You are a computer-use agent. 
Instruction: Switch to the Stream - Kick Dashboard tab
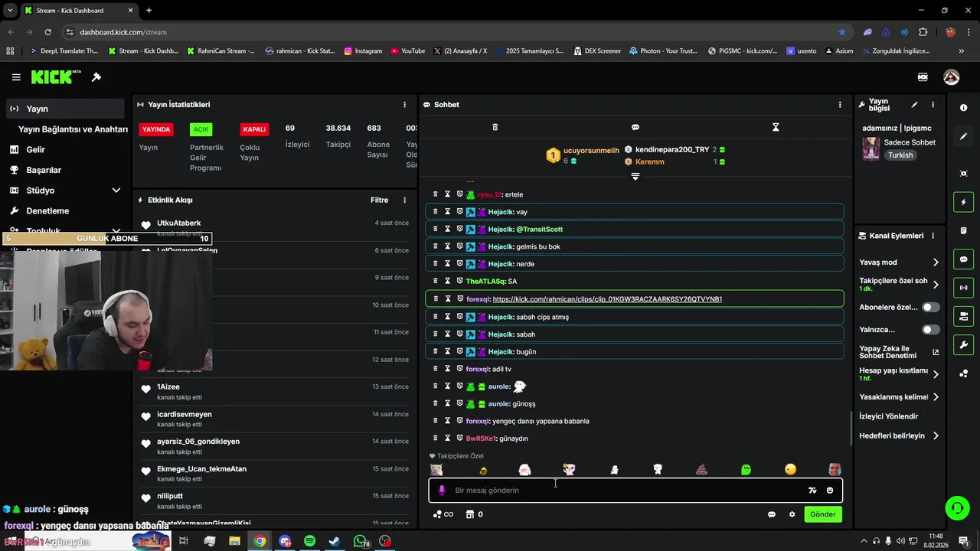point(78,11)
